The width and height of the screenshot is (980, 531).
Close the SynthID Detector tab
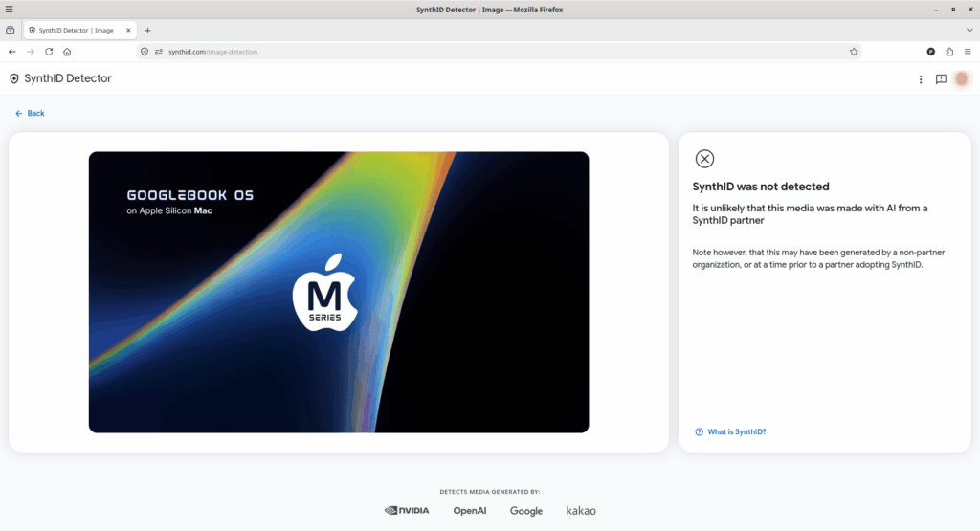click(x=129, y=30)
